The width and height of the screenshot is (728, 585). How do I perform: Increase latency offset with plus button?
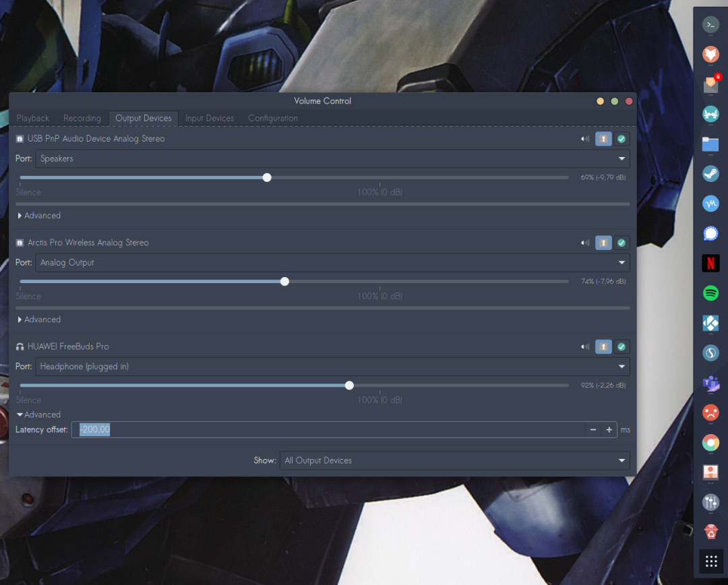tap(609, 430)
